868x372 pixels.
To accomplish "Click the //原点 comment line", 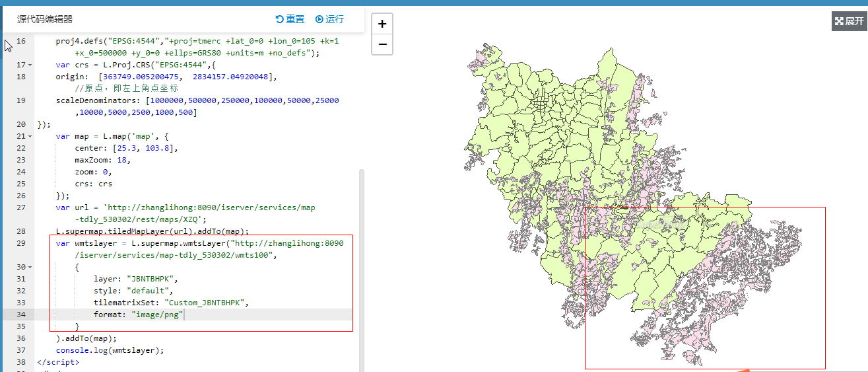I will coord(126,89).
